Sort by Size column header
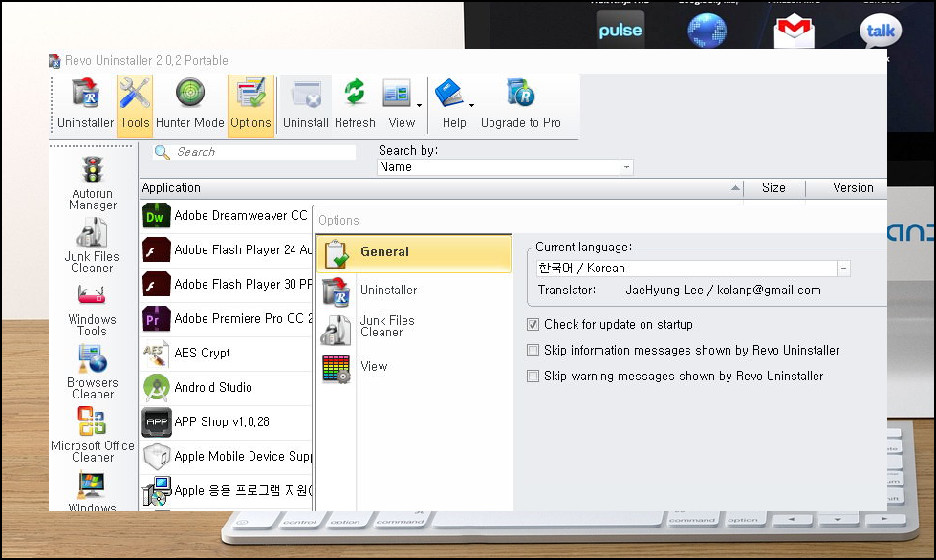Viewport: 936px width, 560px height. (x=773, y=188)
